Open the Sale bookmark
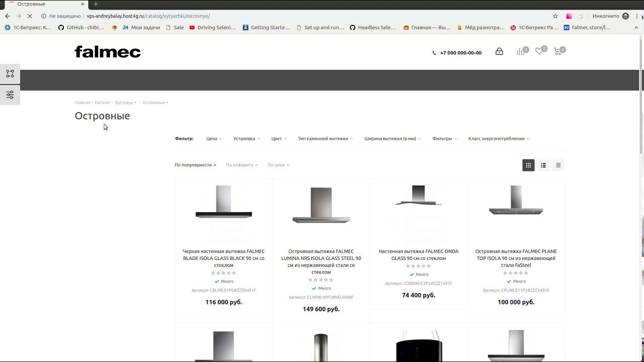 coord(175,28)
